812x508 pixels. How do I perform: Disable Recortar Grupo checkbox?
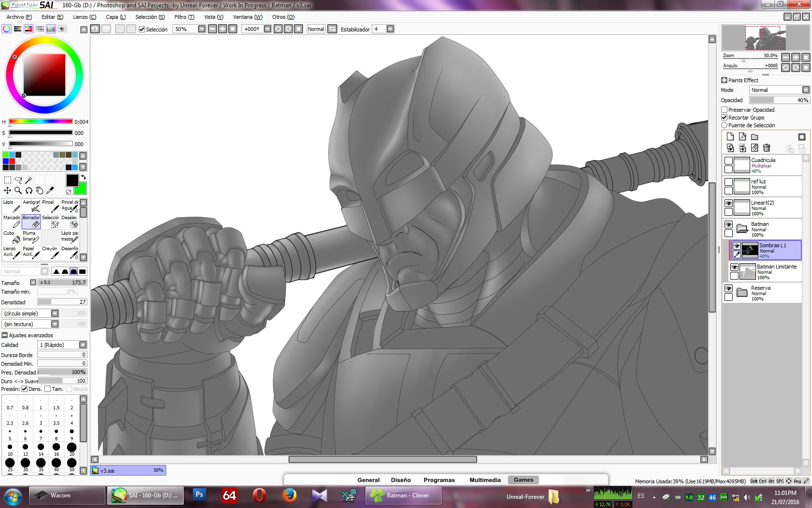pos(724,118)
